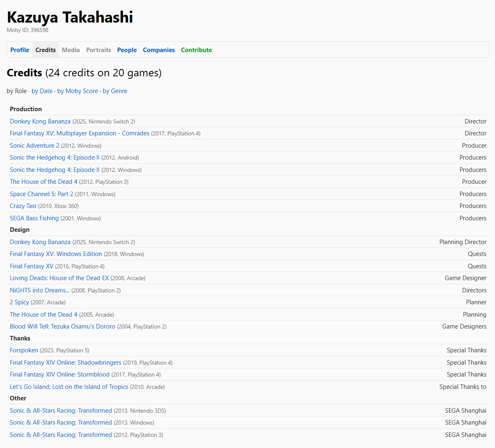The height and width of the screenshot is (448, 495).
Task: Sort credits by Date
Action: click(x=42, y=91)
